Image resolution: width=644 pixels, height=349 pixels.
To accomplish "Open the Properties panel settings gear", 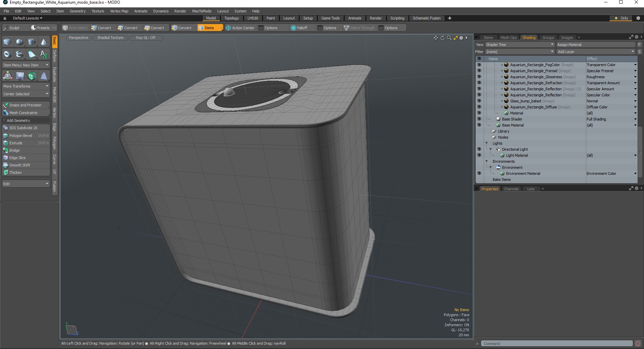I will (x=636, y=189).
